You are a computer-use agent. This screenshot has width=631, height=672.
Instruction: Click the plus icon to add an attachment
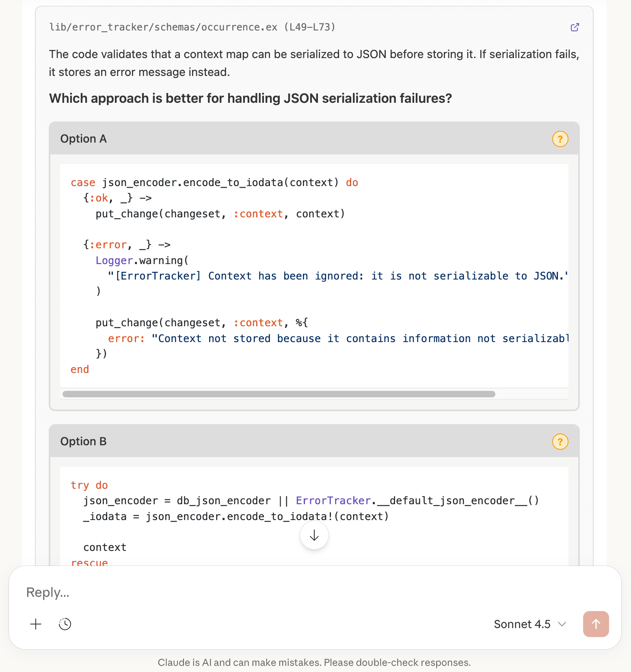(36, 624)
